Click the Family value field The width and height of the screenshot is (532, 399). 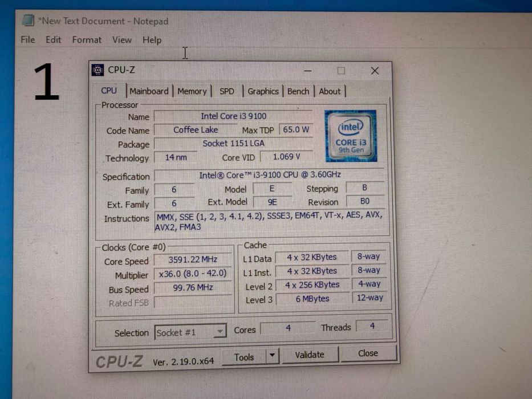coord(174,189)
